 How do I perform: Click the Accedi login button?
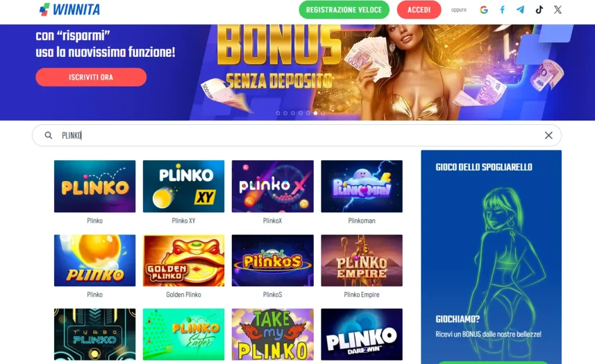tap(419, 10)
